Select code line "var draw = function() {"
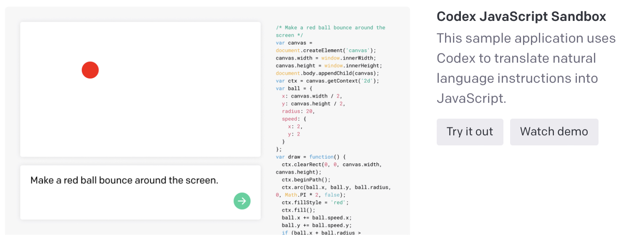Viewport: 644px width, 249px height. click(311, 157)
